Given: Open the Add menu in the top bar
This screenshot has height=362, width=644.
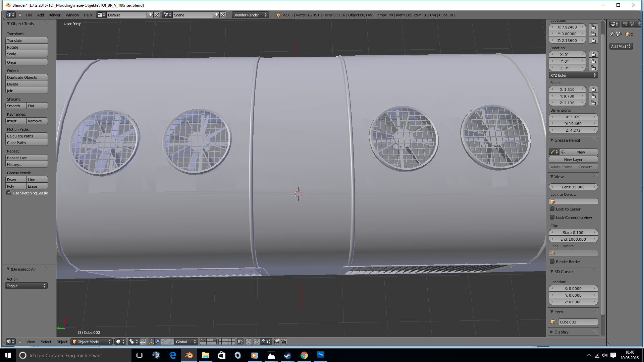Looking at the screenshot, I should click(40, 15).
